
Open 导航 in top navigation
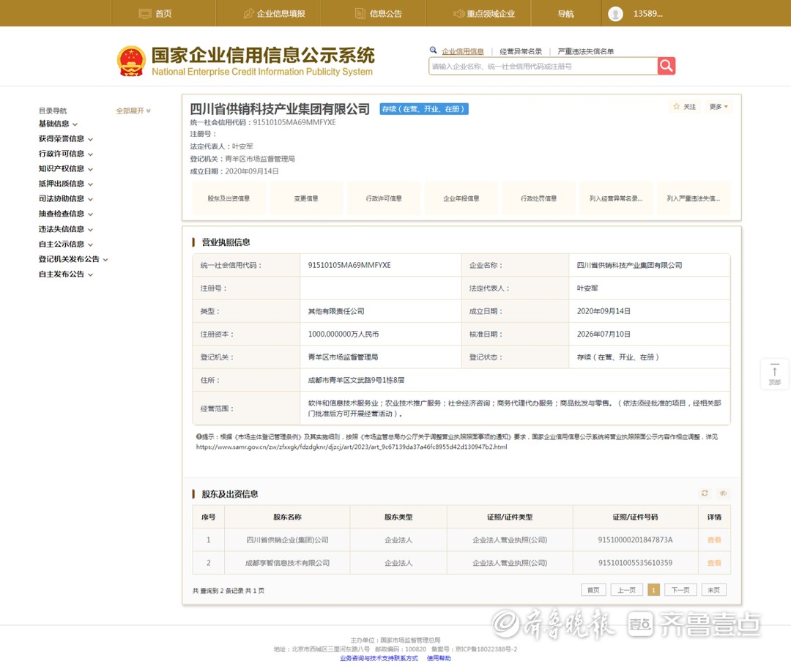pos(565,14)
